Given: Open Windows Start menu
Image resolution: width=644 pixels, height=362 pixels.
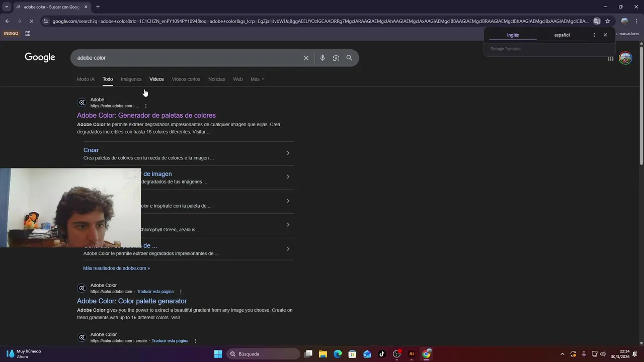Looking at the screenshot, I should [x=218, y=354].
